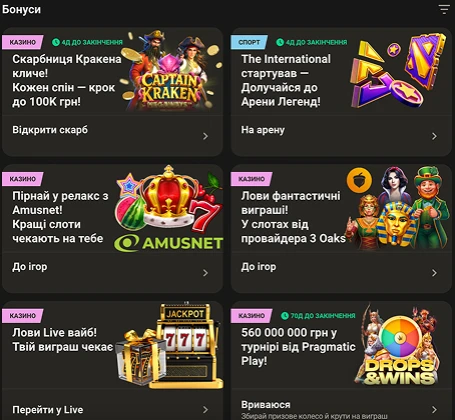Screen dimensions: 455x420
Task: Click the Amusnet logo image
Action: tap(168, 244)
